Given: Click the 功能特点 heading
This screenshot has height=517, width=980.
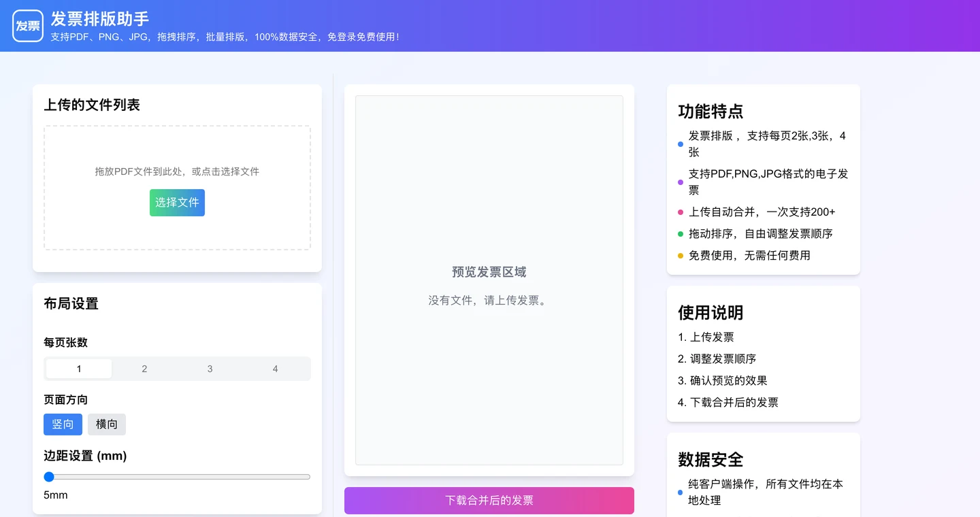Looking at the screenshot, I should tap(710, 112).
